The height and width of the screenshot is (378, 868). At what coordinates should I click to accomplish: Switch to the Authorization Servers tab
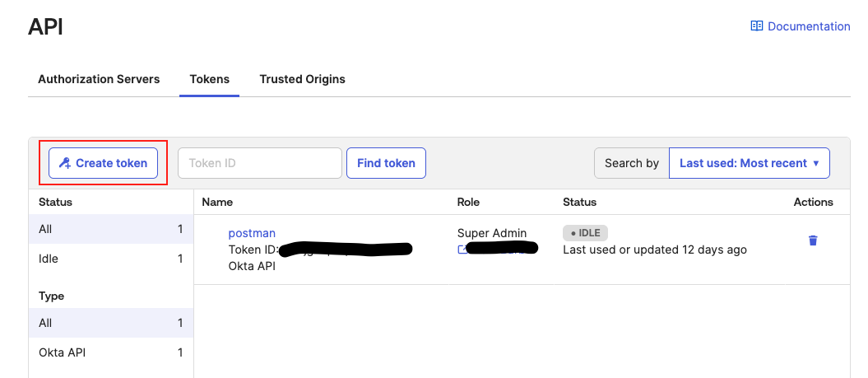coord(99,79)
